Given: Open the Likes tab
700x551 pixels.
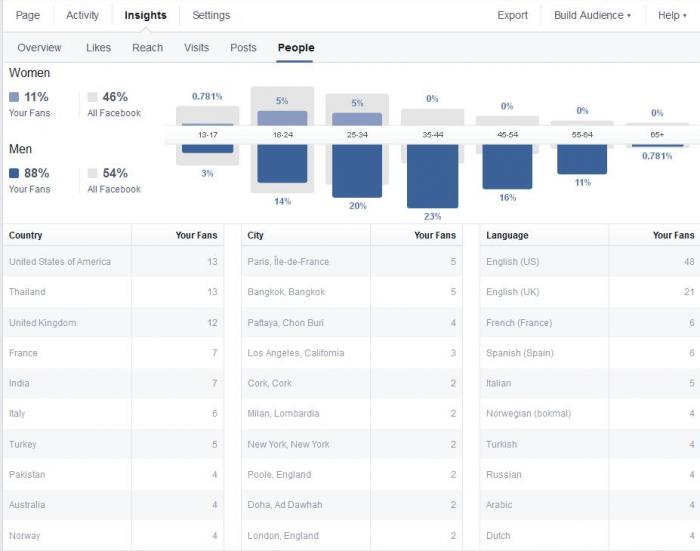Looking at the screenshot, I should pos(98,48).
